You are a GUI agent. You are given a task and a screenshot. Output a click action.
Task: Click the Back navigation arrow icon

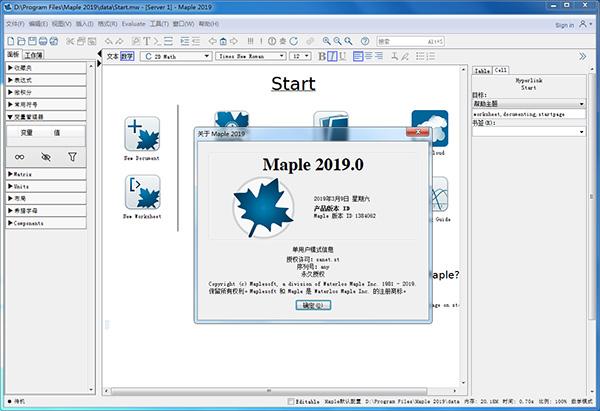[212, 41]
